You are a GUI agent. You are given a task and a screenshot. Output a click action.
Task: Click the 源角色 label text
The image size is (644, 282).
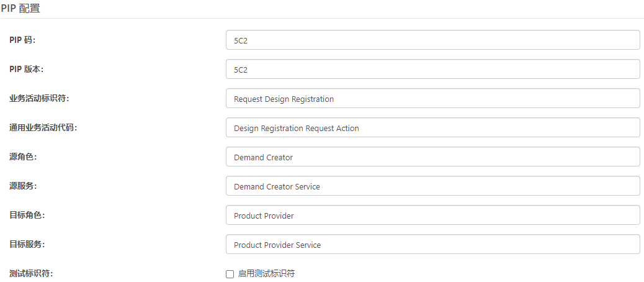click(x=23, y=157)
